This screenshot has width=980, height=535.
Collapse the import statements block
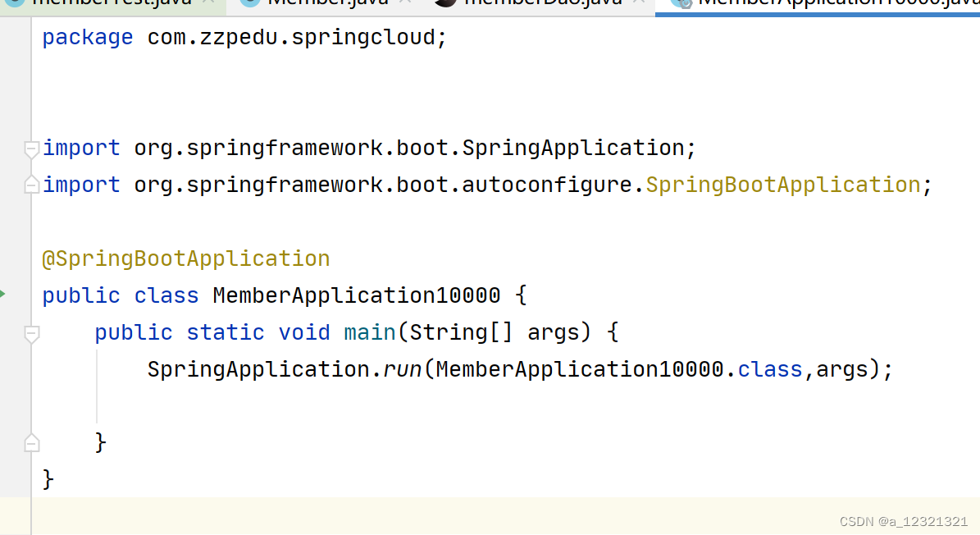pyautogui.click(x=31, y=149)
